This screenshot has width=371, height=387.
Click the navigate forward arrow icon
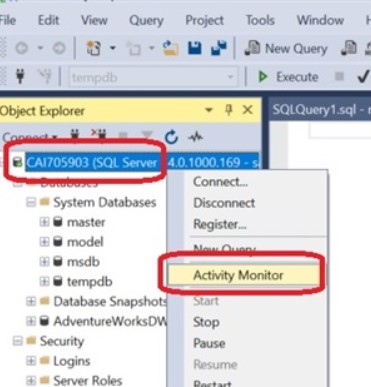(59, 48)
